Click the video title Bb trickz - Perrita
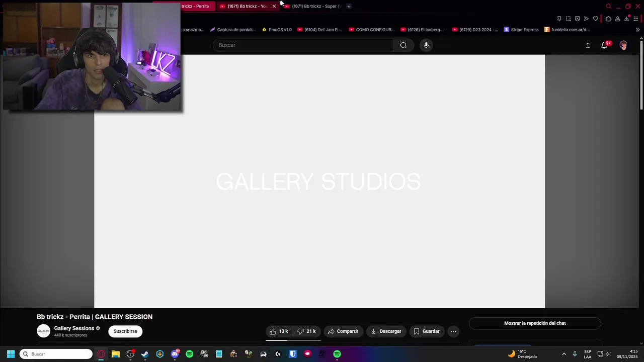Image resolution: width=644 pixels, height=362 pixels. pyautogui.click(x=95, y=317)
